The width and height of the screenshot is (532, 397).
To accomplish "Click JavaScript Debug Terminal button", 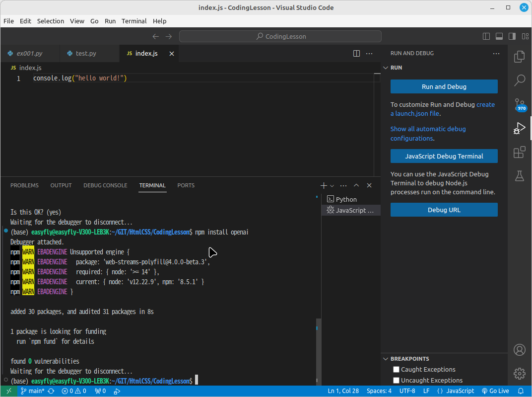I will coord(444,156).
